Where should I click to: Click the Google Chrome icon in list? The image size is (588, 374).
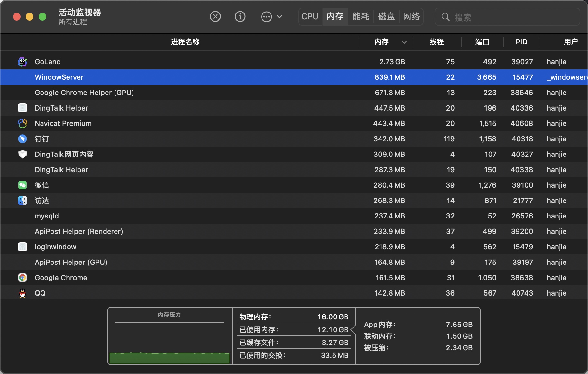point(23,278)
